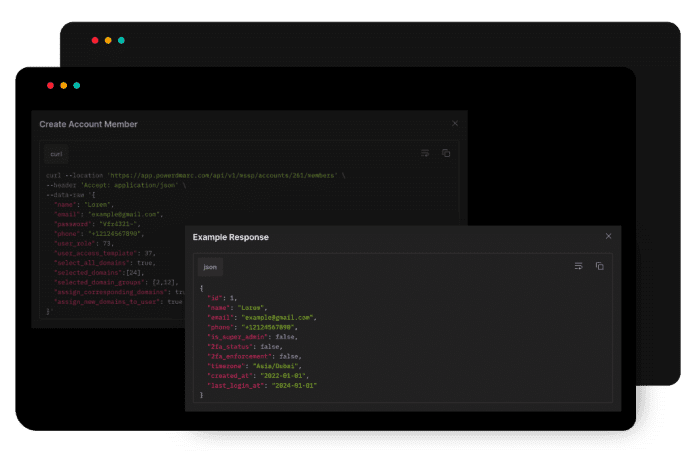Copy the Example Response JSON code
Viewport: 697px width, 453px height.
(x=599, y=266)
